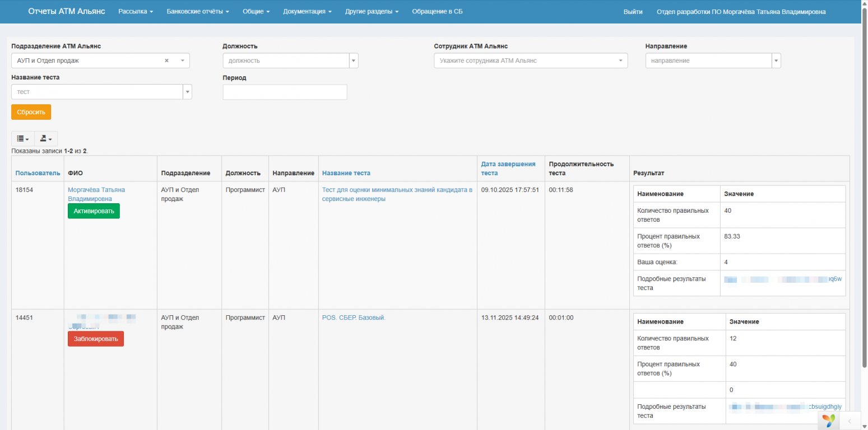Expand the Подразделение АТМ Альянс dropdown arrow
The height and width of the screenshot is (430, 868).
(x=183, y=60)
